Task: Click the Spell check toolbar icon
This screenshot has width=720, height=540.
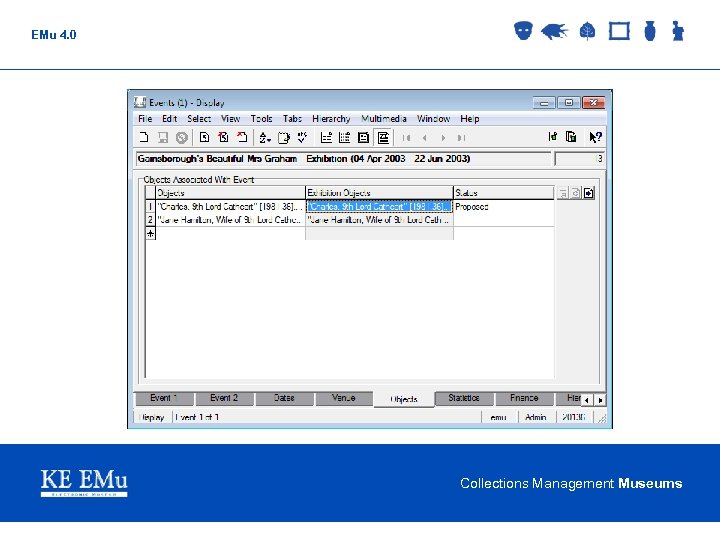Action: 302,137
